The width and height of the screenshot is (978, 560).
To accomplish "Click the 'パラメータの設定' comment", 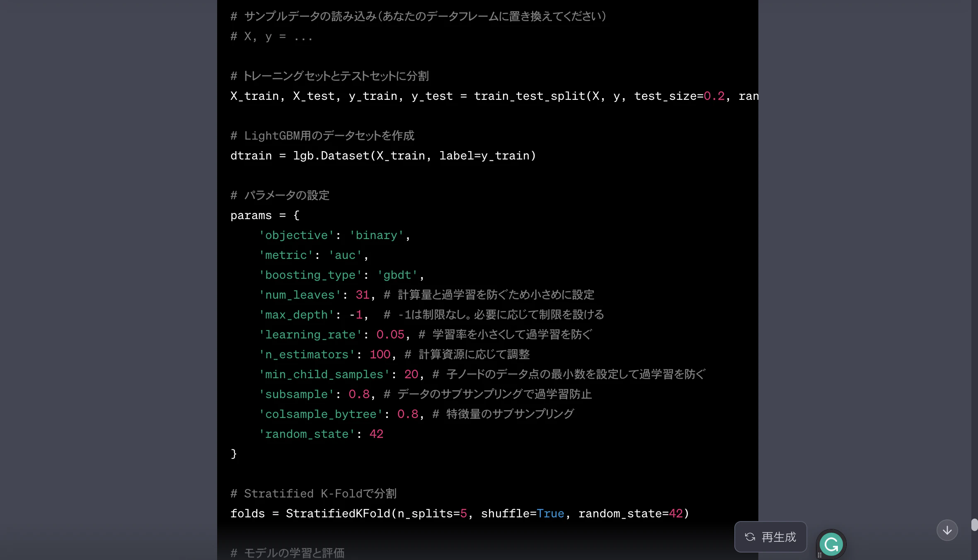I will click(280, 196).
